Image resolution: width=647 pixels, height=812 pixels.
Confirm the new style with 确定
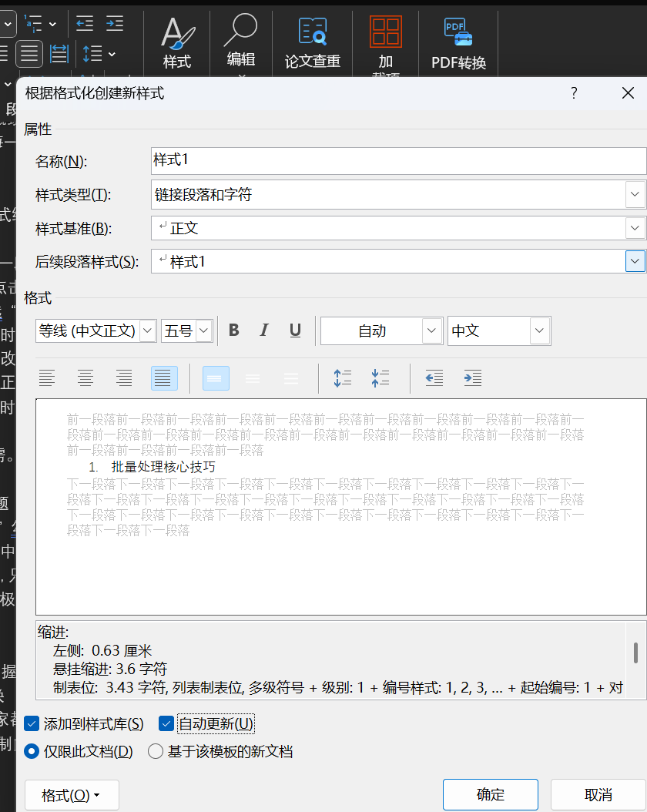pyautogui.click(x=490, y=794)
